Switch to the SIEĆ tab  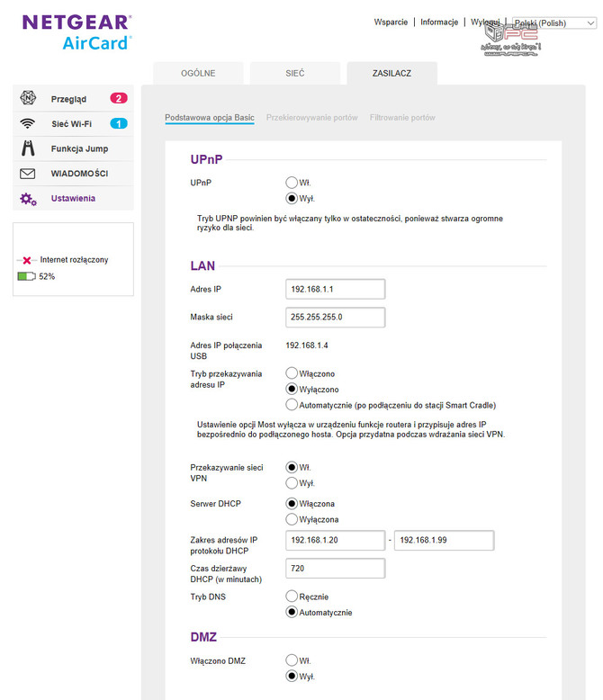point(294,73)
